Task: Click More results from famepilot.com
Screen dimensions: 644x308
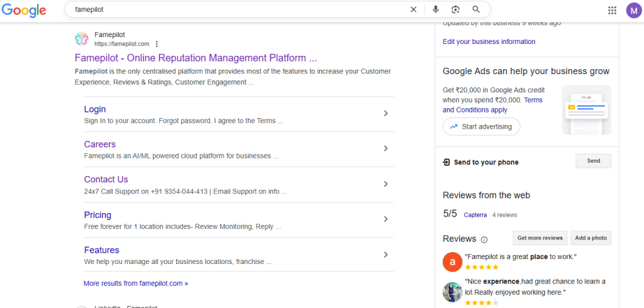Action: (136, 283)
